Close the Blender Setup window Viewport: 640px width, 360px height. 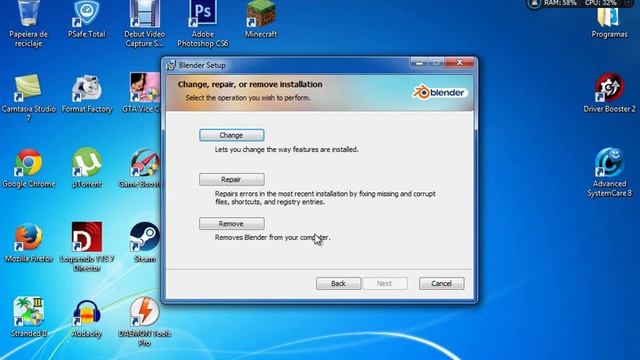pos(460,62)
